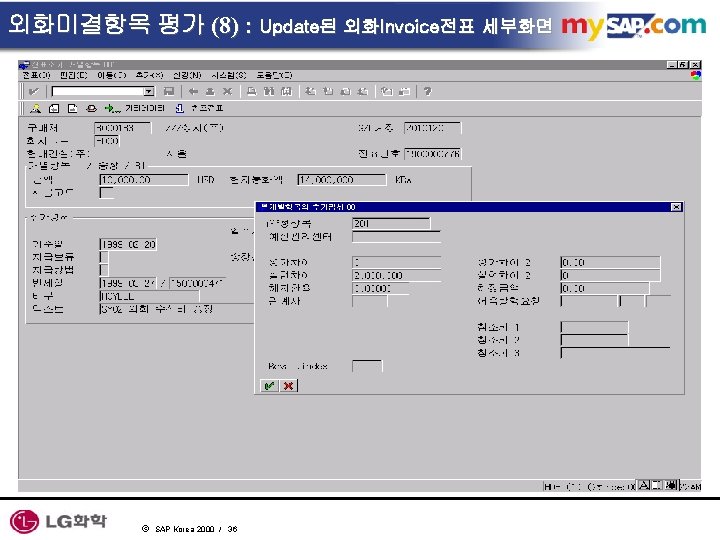Viewport: 720px width, 540px height.
Task: Click the Find Next binoculars icon
Action: click(x=287, y=91)
